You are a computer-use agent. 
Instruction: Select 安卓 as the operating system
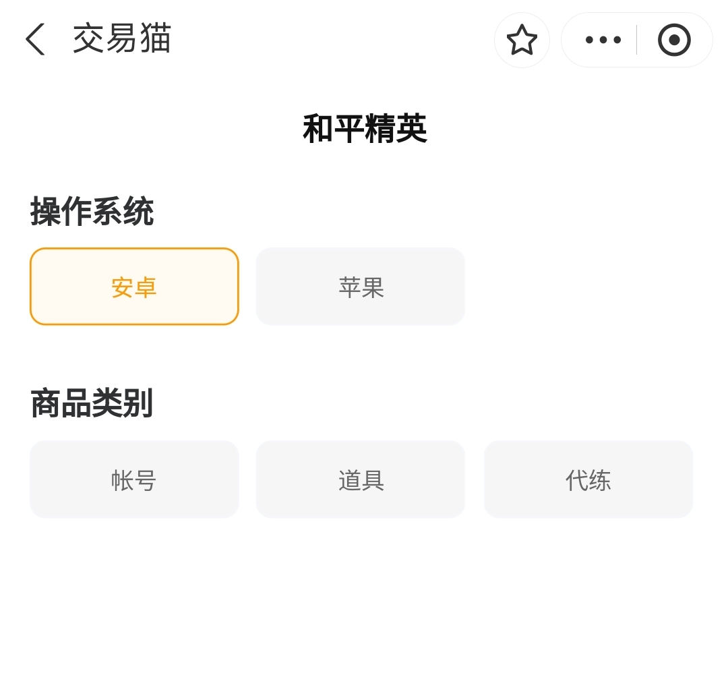(x=134, y=287)
